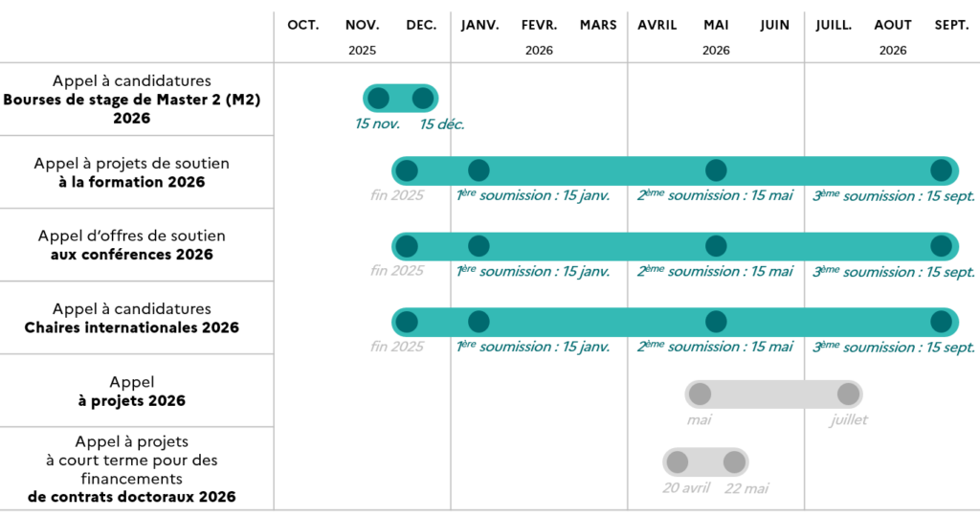The width and height of the screenshot is (980, 517).
Task: Click the SEPT. month column header
Action: point(951,25)
